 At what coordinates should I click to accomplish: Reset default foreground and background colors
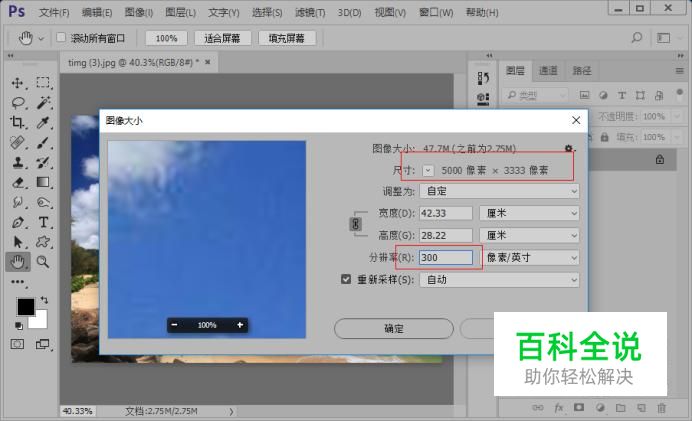coord(19,326)
